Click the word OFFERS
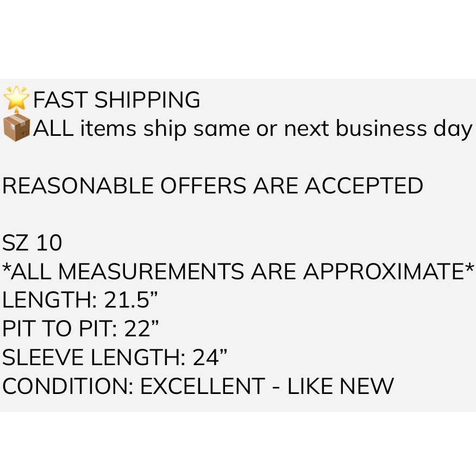Screen dimensions: 476x476 pyautogui.click(x=203, y=185)
